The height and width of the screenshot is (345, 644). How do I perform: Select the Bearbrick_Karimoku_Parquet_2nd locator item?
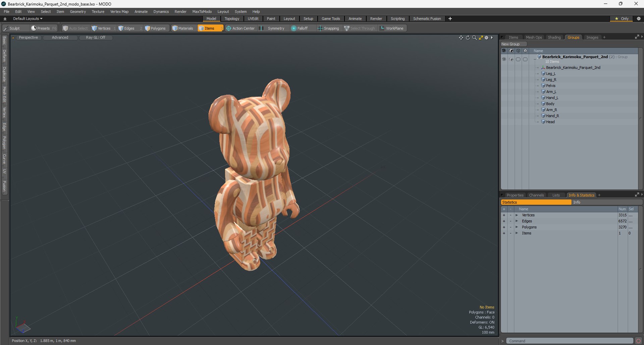[x=573, y=68]
